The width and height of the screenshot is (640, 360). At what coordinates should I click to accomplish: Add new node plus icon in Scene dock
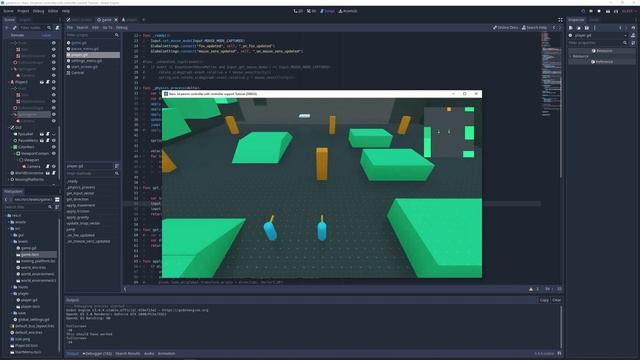7,28
